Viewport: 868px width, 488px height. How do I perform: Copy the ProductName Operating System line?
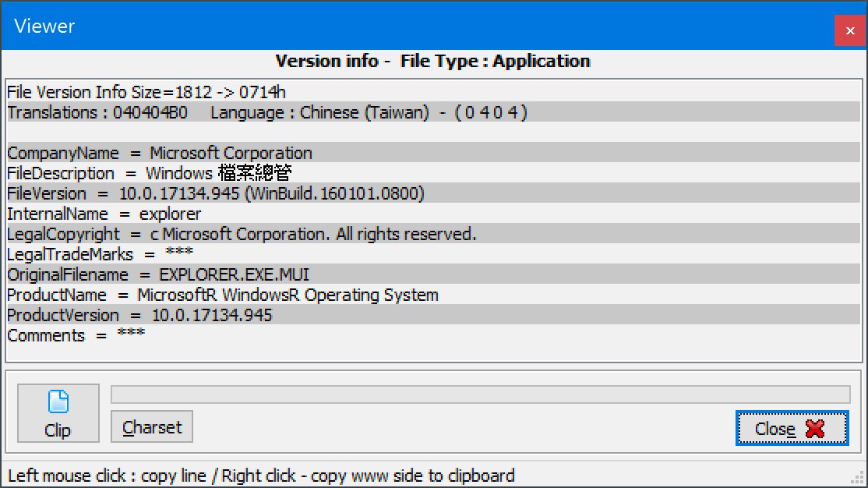click(434, 295)
